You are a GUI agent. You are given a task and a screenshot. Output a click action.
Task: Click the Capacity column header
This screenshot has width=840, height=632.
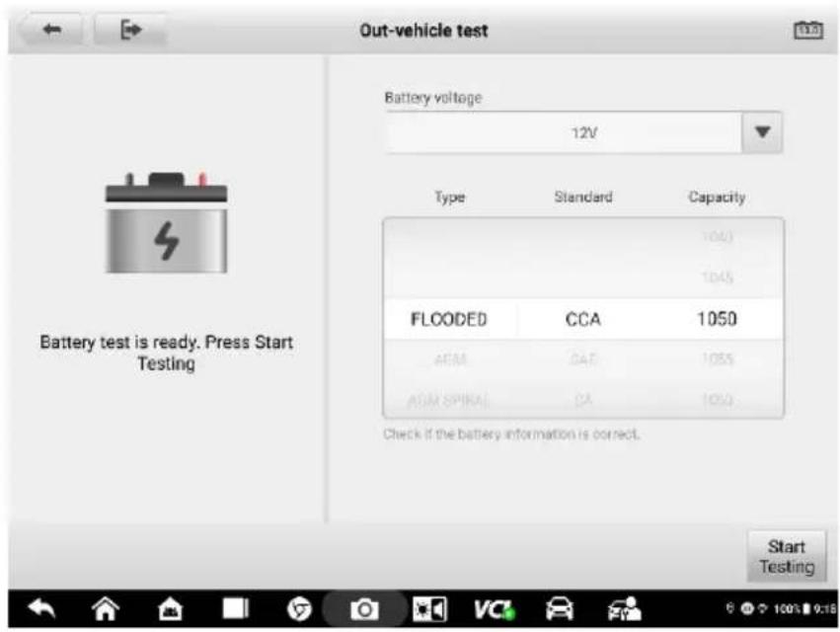717,197
